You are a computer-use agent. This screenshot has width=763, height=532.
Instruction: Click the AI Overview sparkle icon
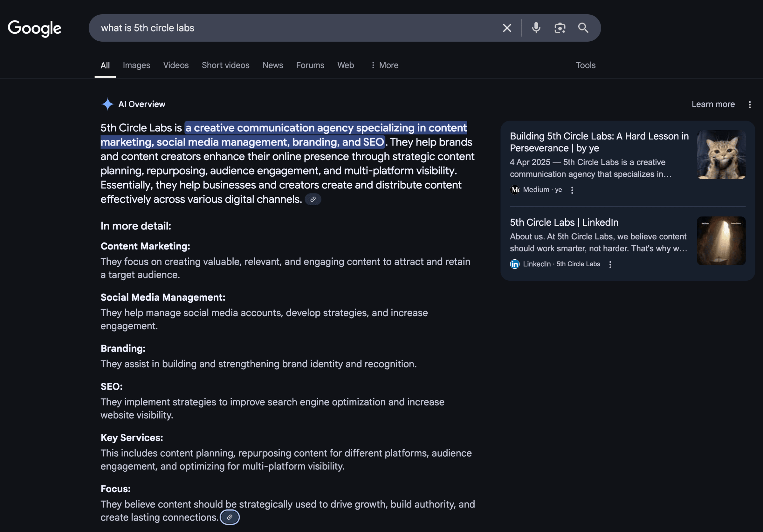tap(107, 104)
